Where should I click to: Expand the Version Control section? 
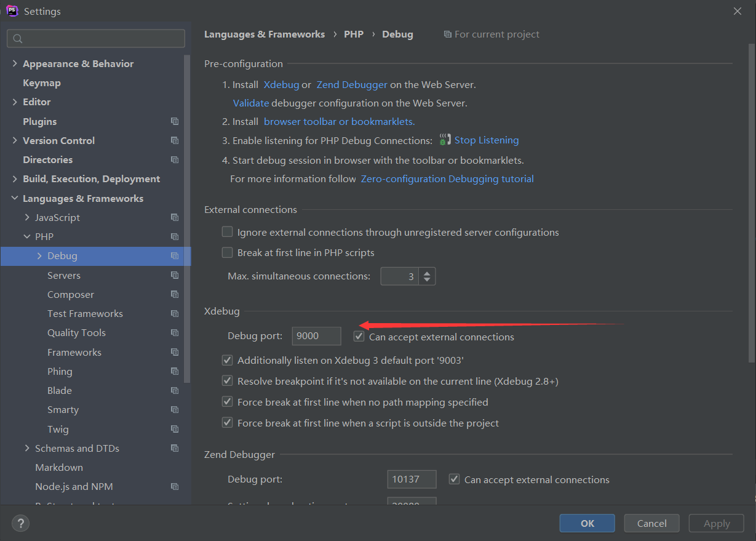(15, 141)
